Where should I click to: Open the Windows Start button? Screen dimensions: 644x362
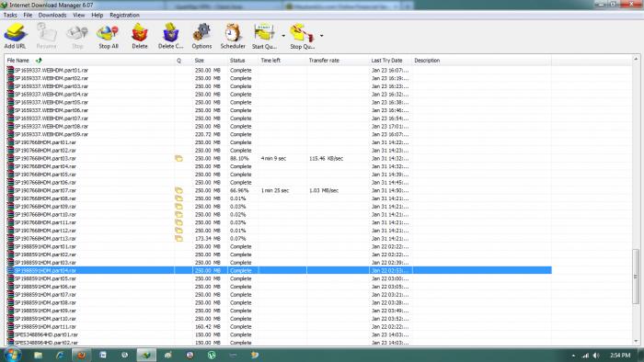pos(12,355)
